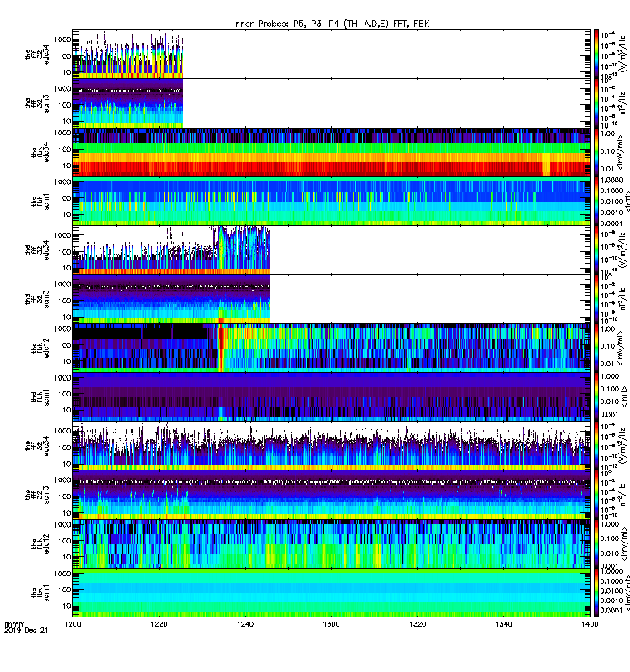Click the red tha fbk edc34 spectrogram panel
The image size is (630, 672).
(331, 152)
